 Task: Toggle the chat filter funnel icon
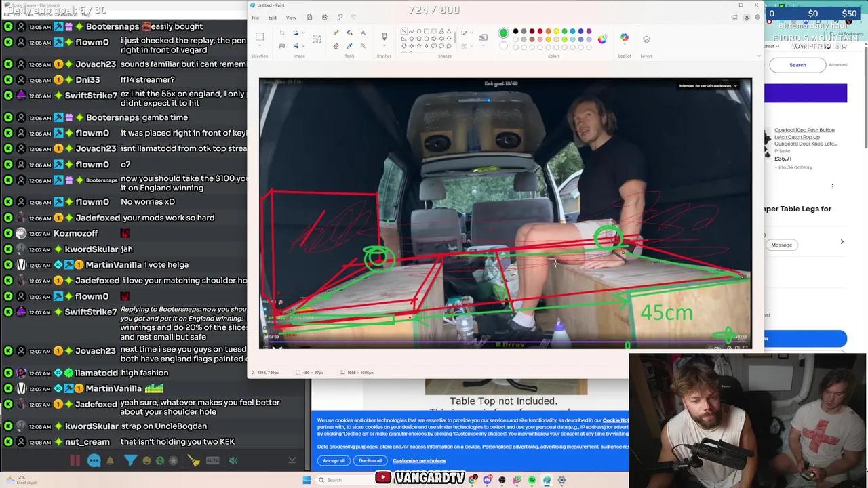point(131,460)
